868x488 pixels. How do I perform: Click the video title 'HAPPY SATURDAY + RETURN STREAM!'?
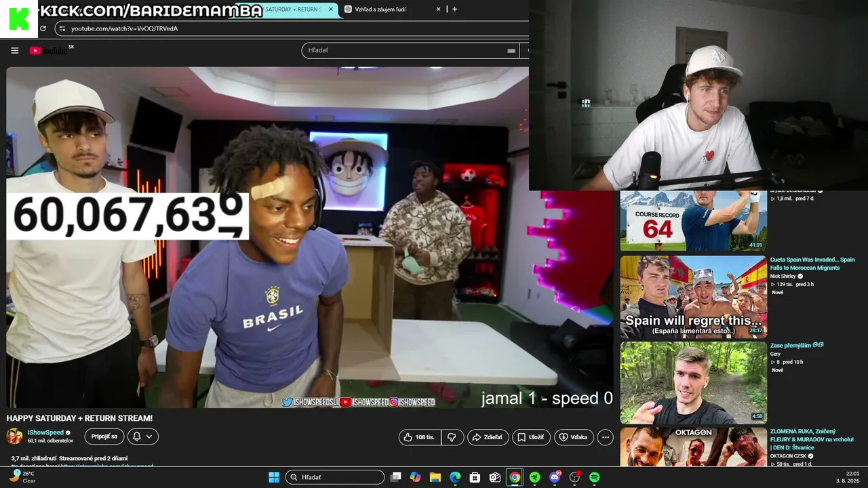point(79,418)
